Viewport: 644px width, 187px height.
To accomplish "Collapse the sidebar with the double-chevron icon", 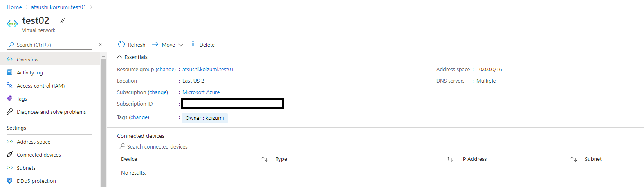I will click(x=100, y=45).
